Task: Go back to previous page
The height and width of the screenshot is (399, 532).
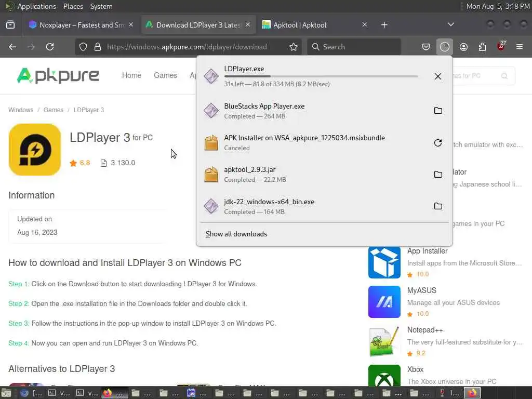Action: pyautogui.click(x=12, y=47)
